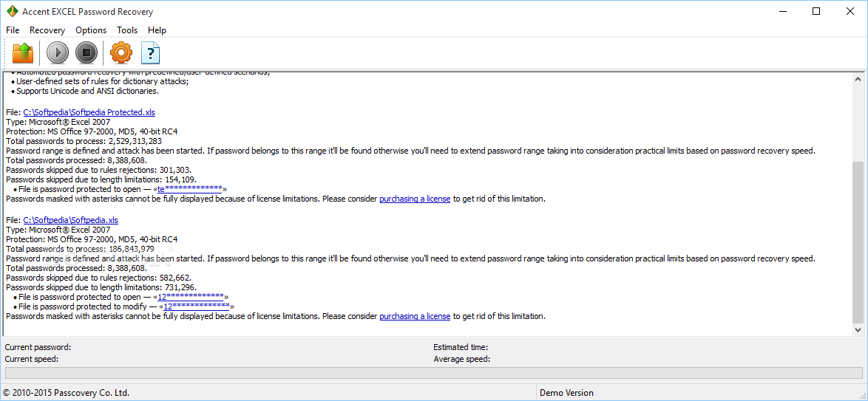Open settings via the orange gear icon
The width and height of the screenshot is (868, 401).
(121, 53)
